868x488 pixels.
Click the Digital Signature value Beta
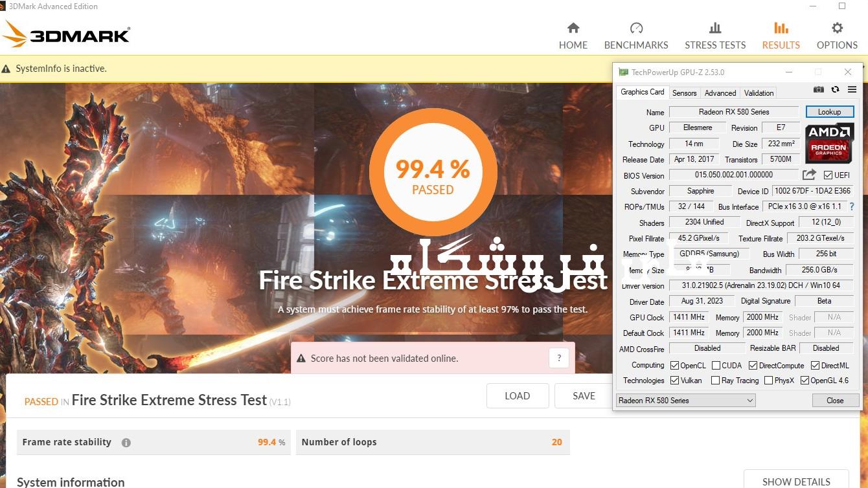coord(824,301)
